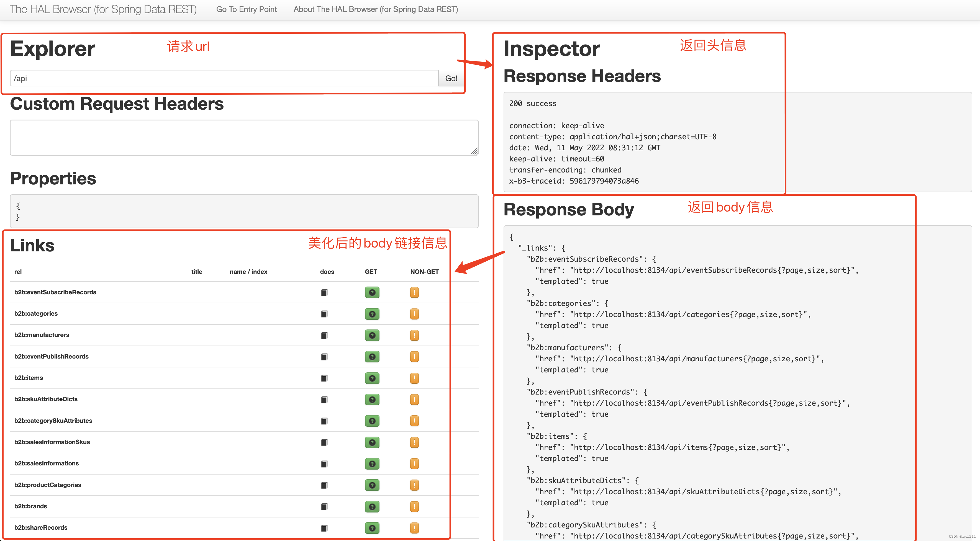Follow GET link for b2b:shareRecords
Image resolution: width=980 pixels, height=541 pixels.
tap(372, 528)
